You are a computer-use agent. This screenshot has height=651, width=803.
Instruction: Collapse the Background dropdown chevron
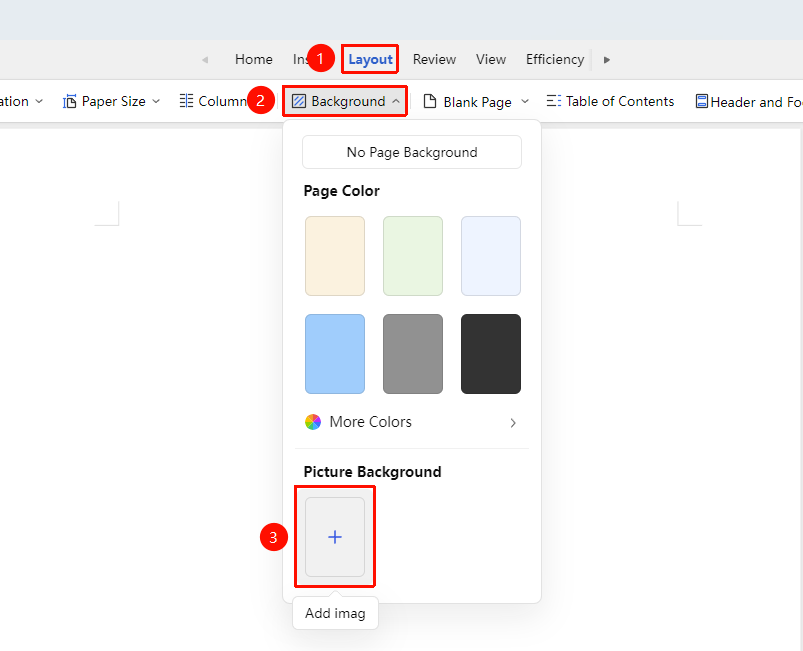point(396,101)
